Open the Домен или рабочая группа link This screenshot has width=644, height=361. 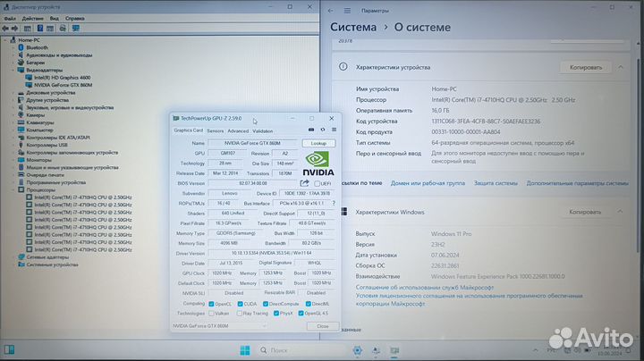[428, 183]
